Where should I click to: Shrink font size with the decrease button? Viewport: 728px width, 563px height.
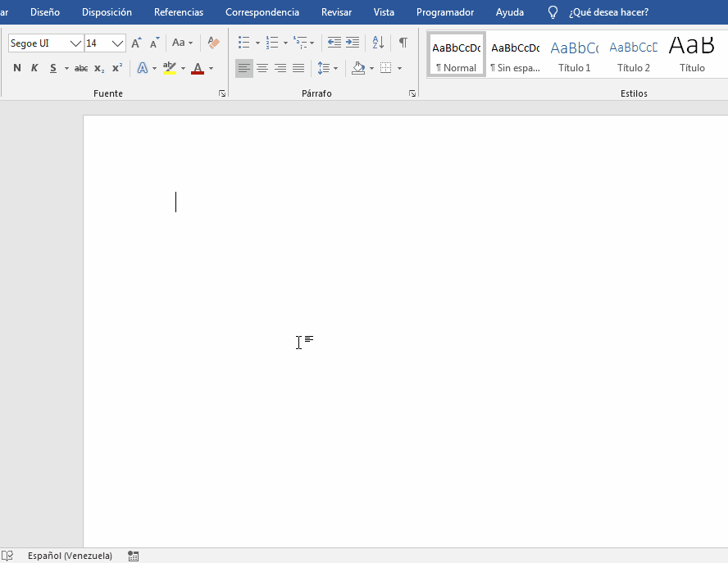[154, 43]
